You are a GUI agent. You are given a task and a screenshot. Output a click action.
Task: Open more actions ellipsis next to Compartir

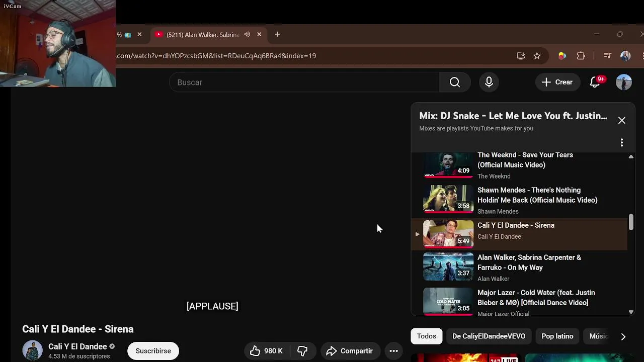[x=394, y=351]
